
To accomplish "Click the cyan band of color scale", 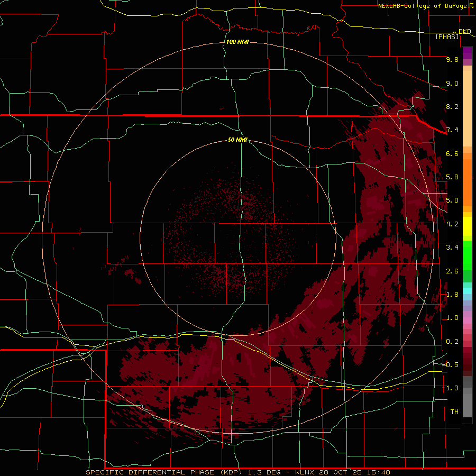I will point(467,291).
